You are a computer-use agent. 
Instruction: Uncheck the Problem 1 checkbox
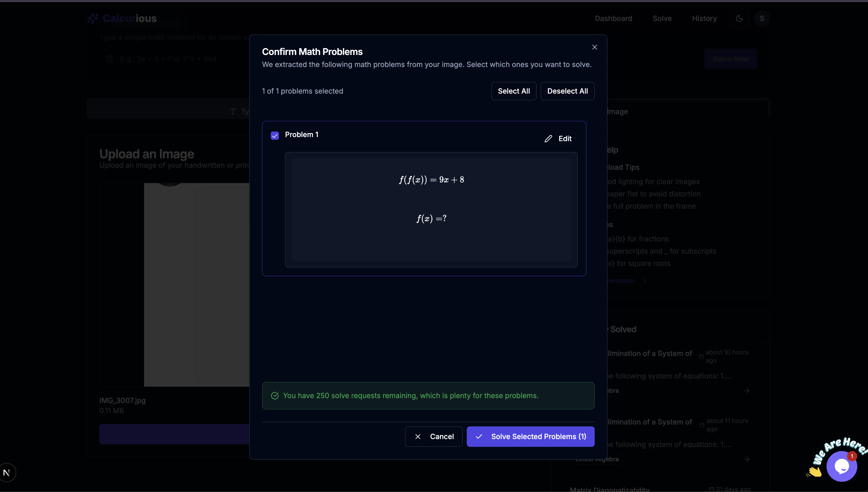pyautogui.click(x=275, y=136)
